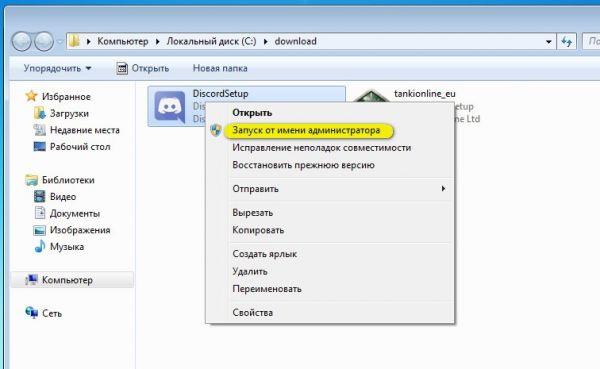Select the tankionline_eu file name
This screenshot has width=600, height=369.
pyautogui.click(x=425, y=94)
